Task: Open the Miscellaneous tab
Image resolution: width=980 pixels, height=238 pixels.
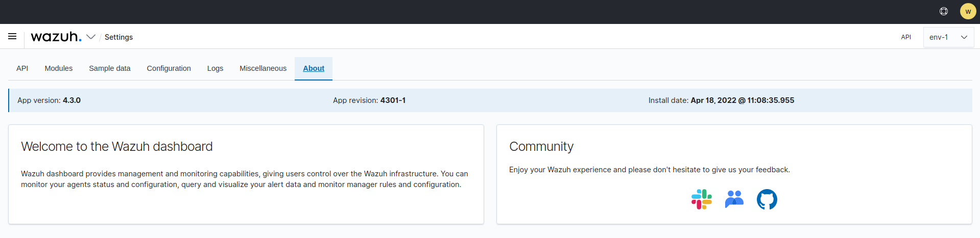Action: coord(263,68)
